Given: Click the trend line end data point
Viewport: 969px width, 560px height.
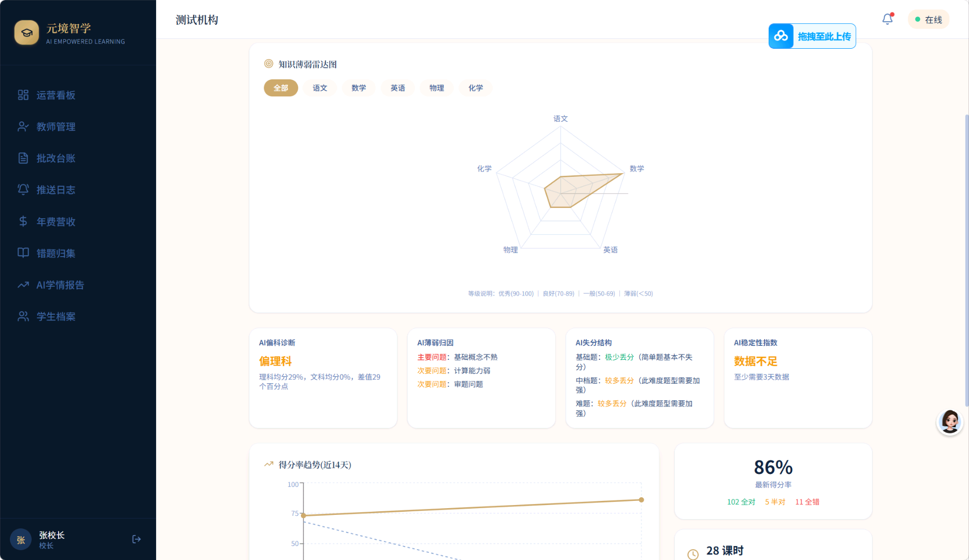Looking at the screenshot, I should coord(641,500).
